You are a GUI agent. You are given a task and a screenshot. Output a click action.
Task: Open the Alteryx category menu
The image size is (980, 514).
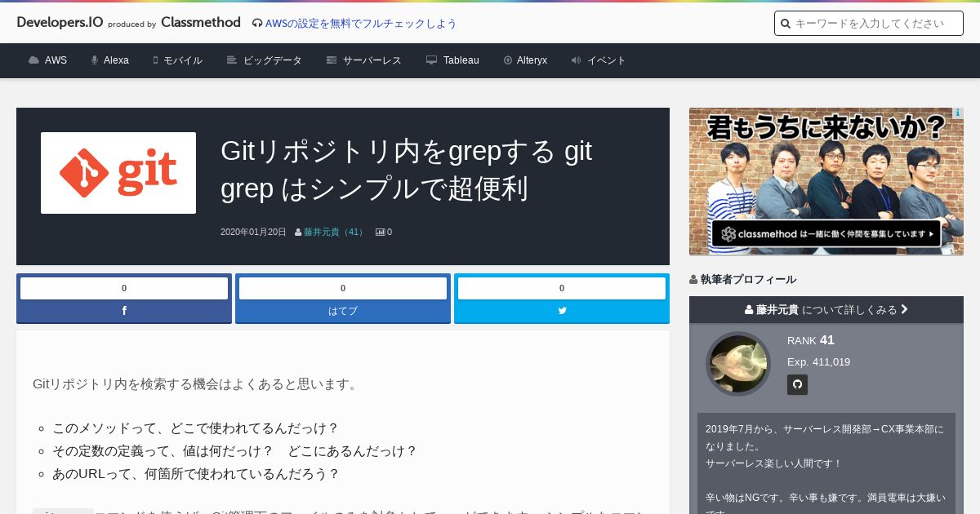(525, 60)
